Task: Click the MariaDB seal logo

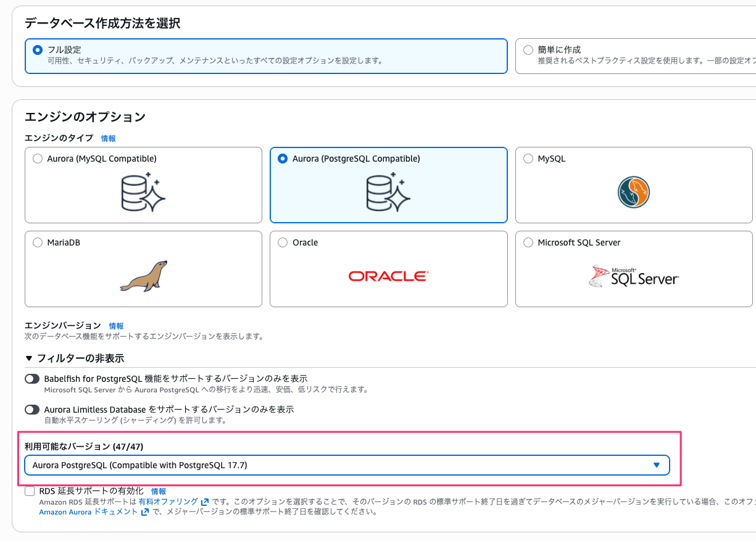Action: (143, 276)
